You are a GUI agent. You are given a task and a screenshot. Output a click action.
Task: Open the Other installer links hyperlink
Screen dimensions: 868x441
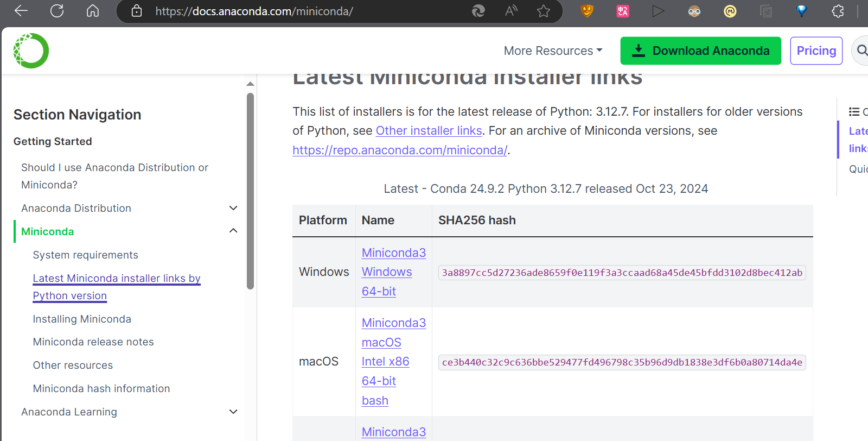(429, 131)
